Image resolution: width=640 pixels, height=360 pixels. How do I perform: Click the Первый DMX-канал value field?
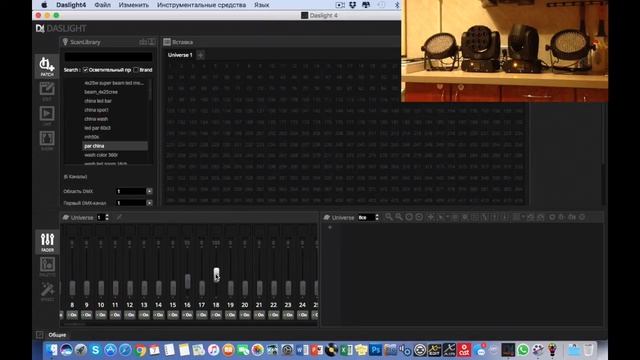[131, 202]
